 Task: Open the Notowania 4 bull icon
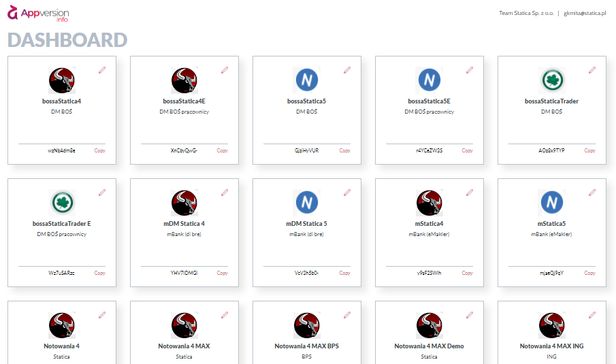point(62,325)
